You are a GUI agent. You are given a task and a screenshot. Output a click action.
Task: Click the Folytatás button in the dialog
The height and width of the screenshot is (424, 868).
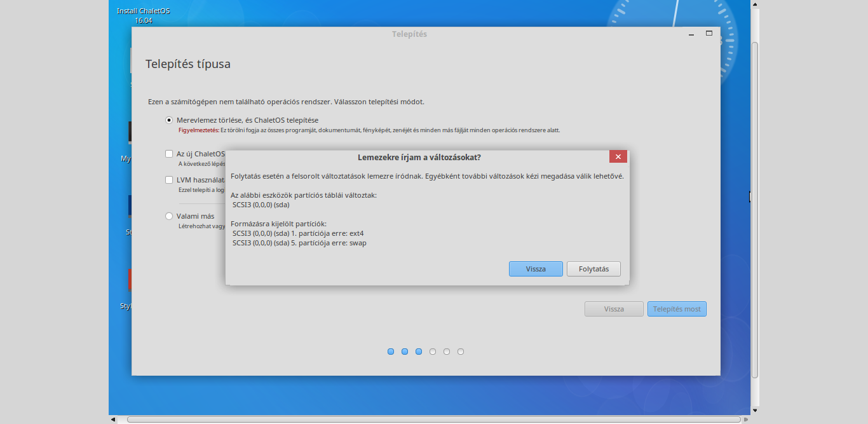click(593, 269)
